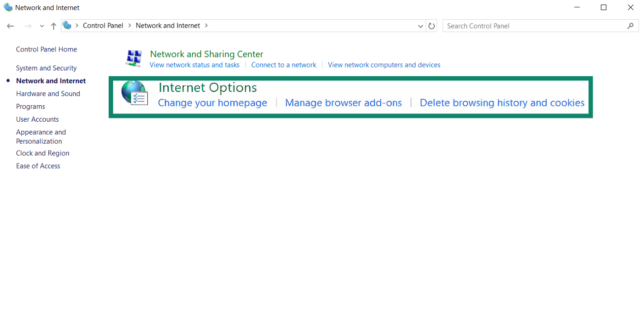Image resolution: width=644 pixels, height=327 pixels.
Task: Click View network computers and devices
Action: [384, 65]
